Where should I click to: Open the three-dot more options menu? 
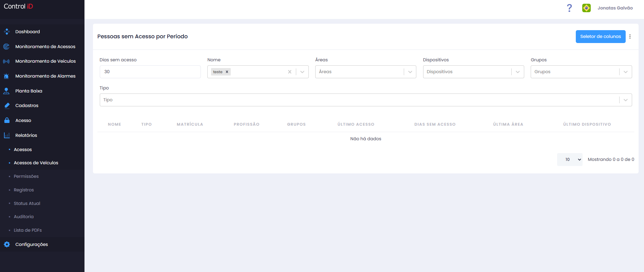pos(630,37)
